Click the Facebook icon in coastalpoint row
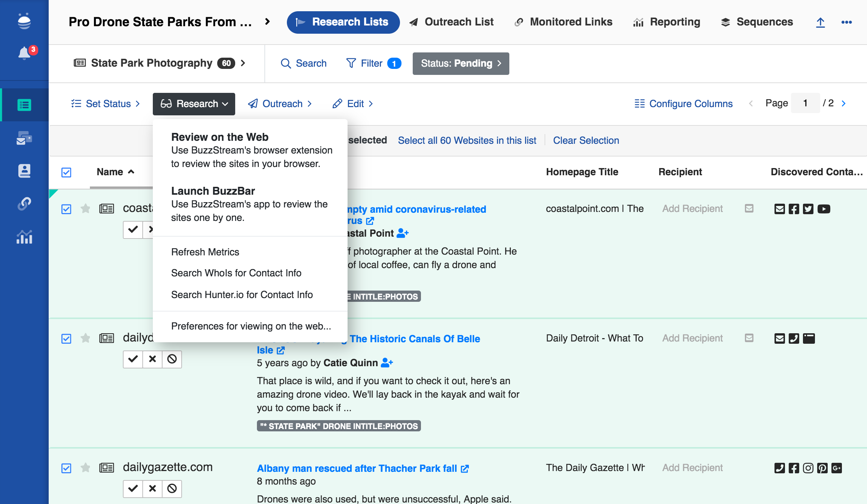The image size is (867, 504). [794, 209]
